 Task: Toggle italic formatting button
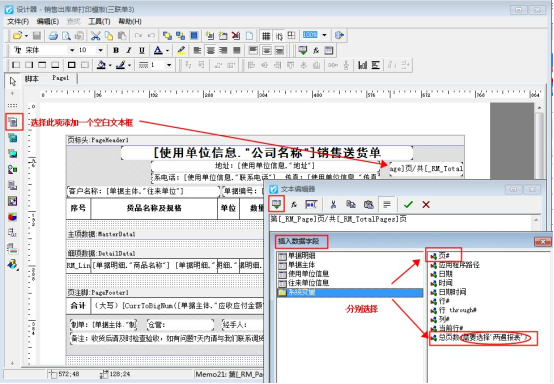(x=129, y=50)
